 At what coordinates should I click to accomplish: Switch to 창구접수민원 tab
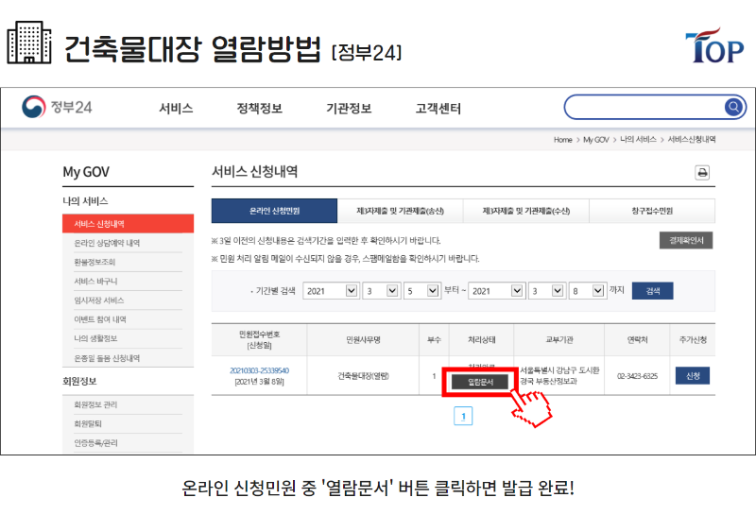click(x=652, y=211)
